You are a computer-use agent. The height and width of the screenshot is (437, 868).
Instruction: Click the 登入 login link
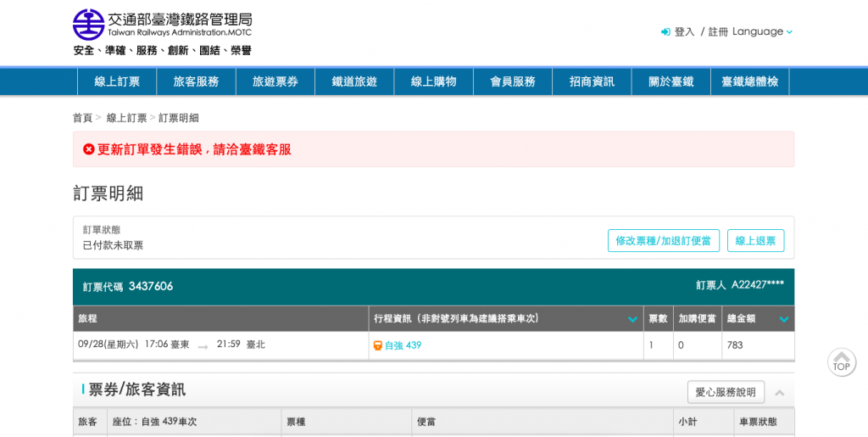click(684, 32)
